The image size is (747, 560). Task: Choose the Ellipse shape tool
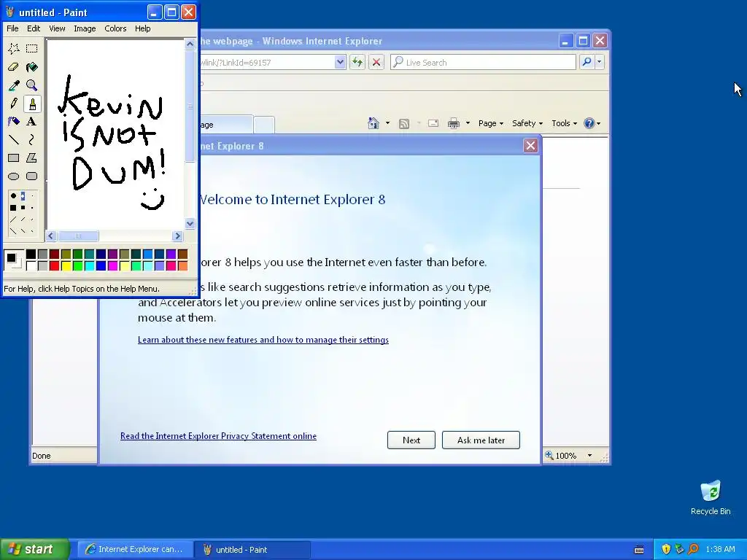point(14,176)
